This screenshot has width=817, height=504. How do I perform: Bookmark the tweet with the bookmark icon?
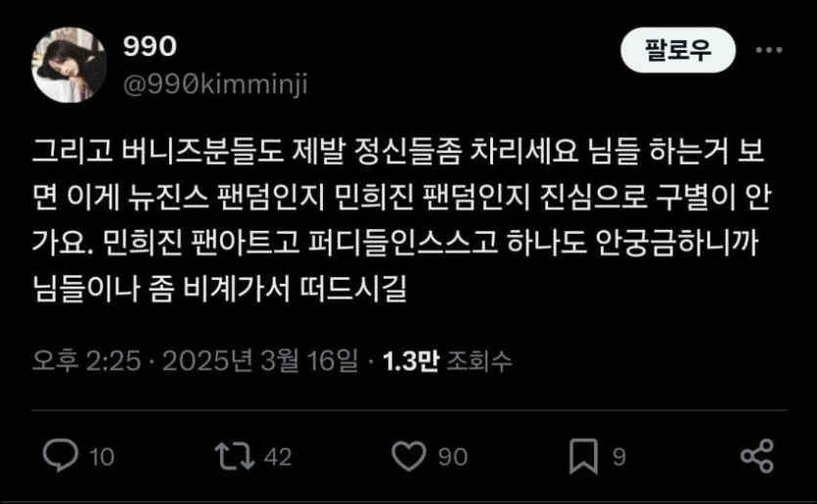click(583, 456)
